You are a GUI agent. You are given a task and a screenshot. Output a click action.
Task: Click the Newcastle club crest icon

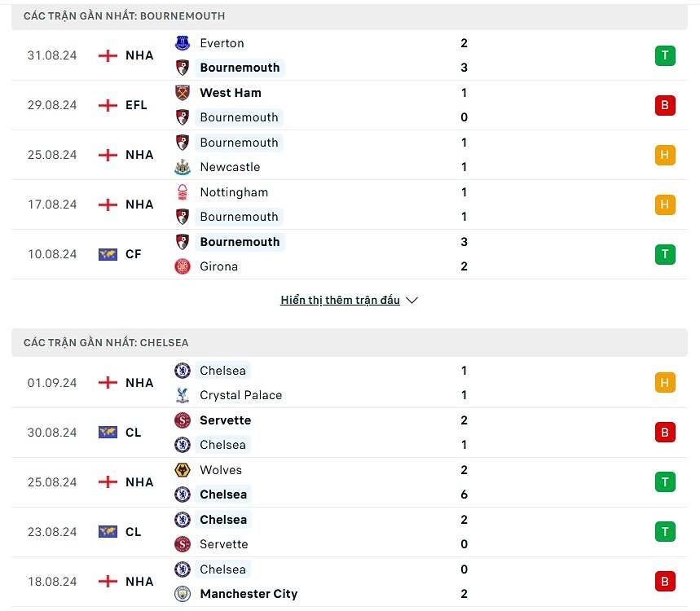(x=183, y=167)
